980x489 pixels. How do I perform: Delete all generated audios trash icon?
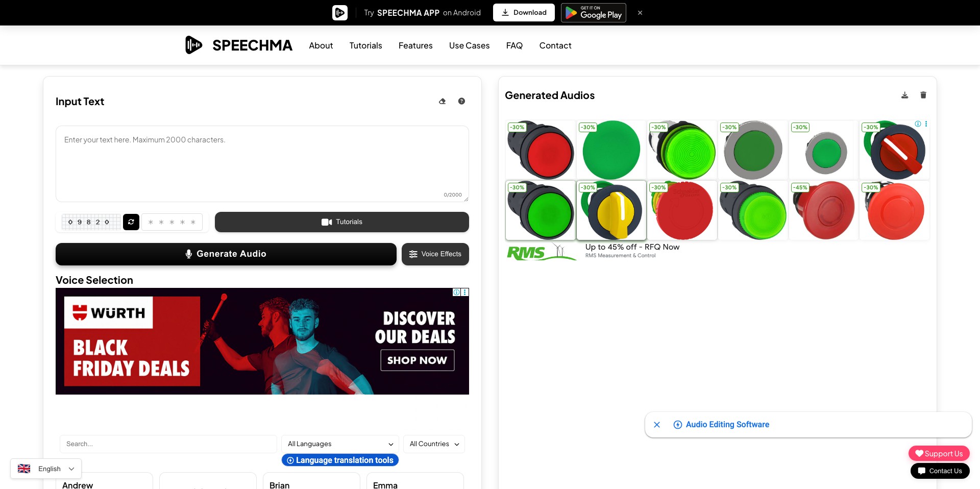923,95
